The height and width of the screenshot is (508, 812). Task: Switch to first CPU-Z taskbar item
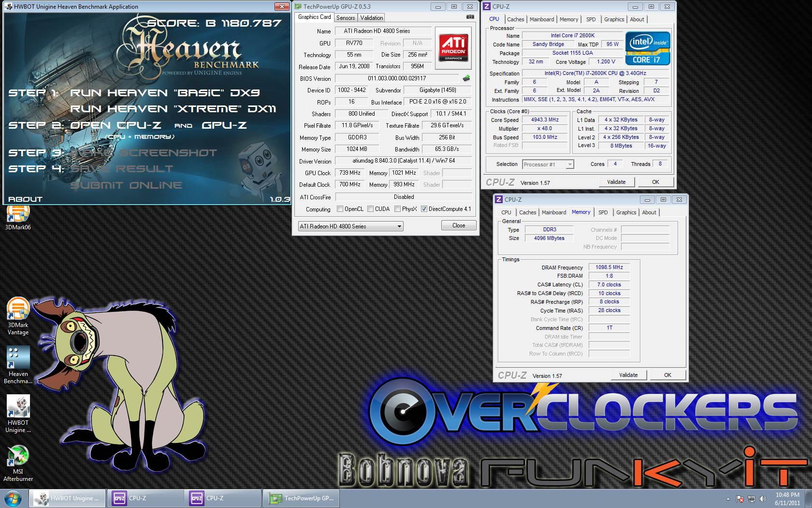145,498
